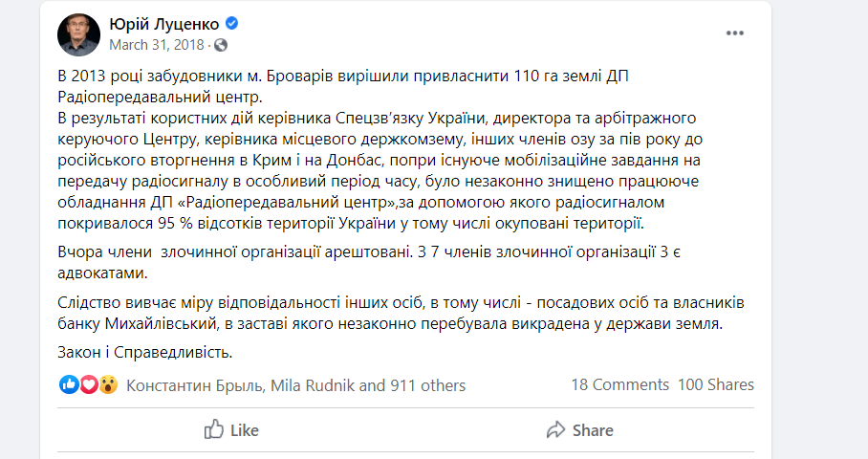Expand the 18 Comments section
Screen dimensions: 868x459
pos(619,384)
